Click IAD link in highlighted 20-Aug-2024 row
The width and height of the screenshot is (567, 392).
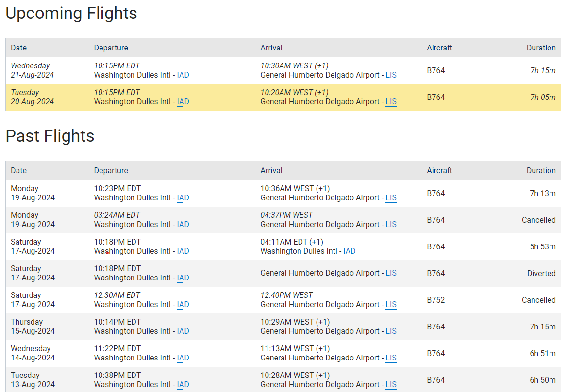[183, 102]
